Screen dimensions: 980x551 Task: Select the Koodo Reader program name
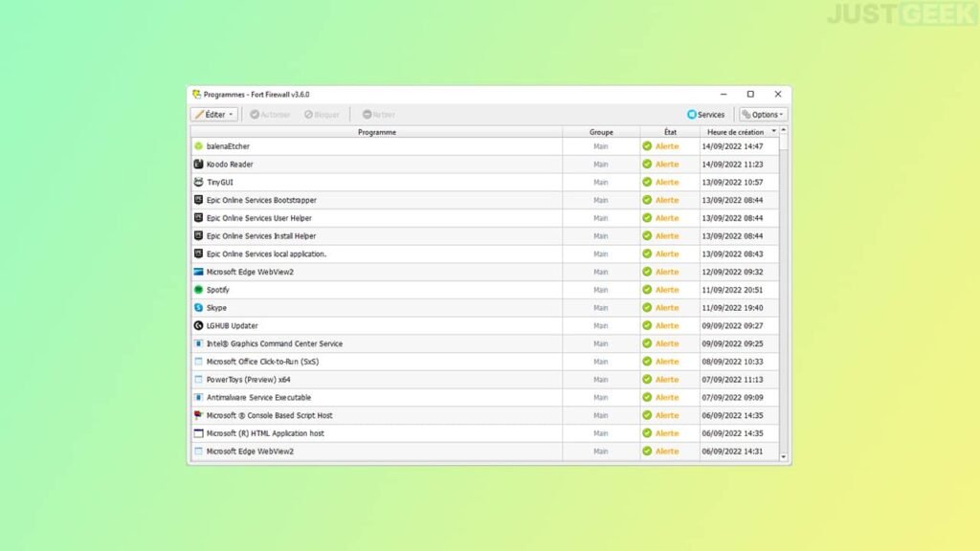[x=230, y=165]
